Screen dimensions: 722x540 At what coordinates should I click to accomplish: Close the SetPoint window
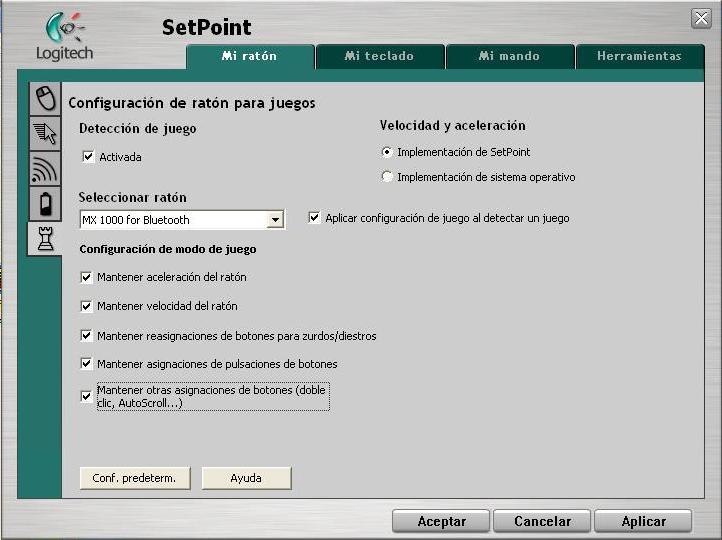pos(701,19)
